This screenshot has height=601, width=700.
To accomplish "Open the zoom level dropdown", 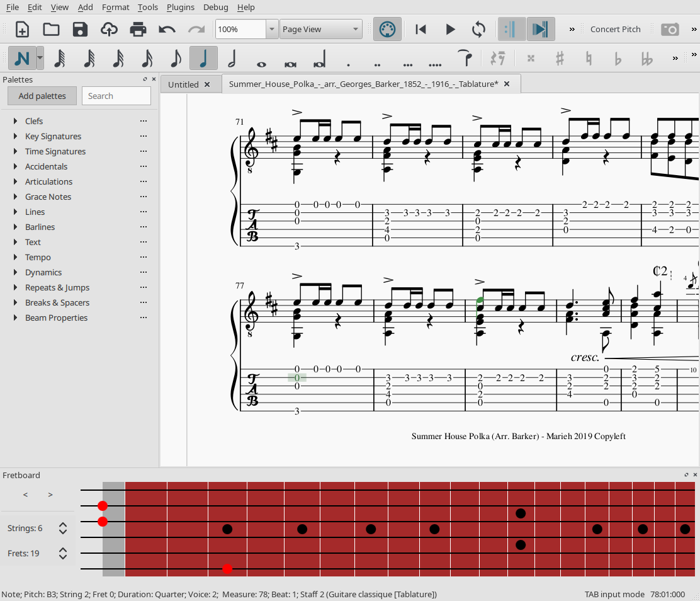I will pyautogui.click(x=271, y=29).
